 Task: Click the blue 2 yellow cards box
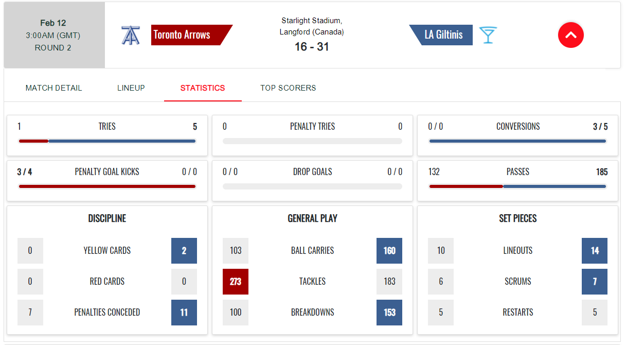[184, 251]
